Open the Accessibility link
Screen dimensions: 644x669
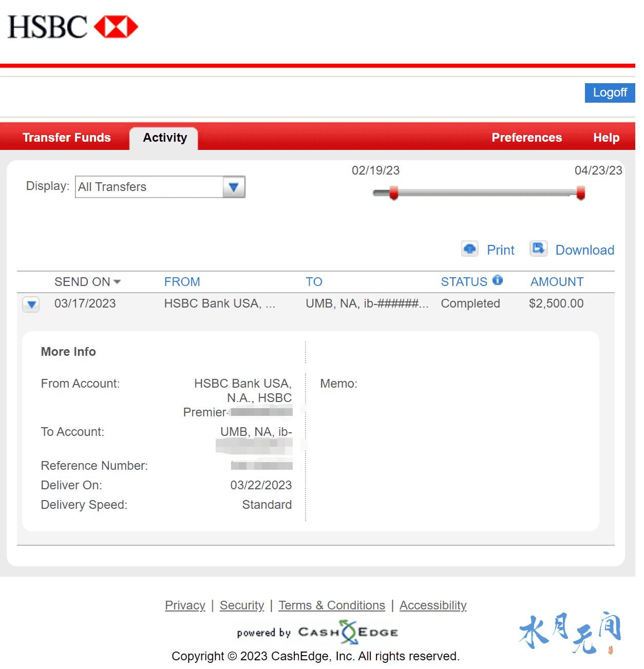click(x=433, y=605)
